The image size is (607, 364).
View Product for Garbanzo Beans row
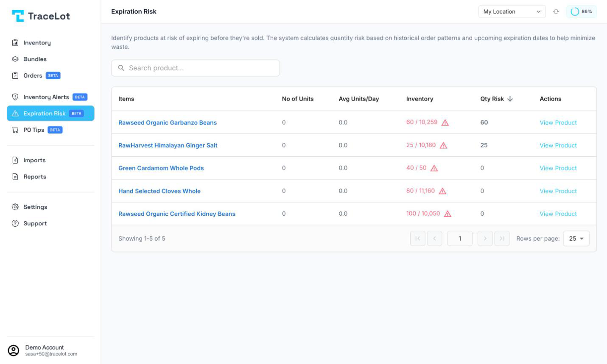pos(558,122)
